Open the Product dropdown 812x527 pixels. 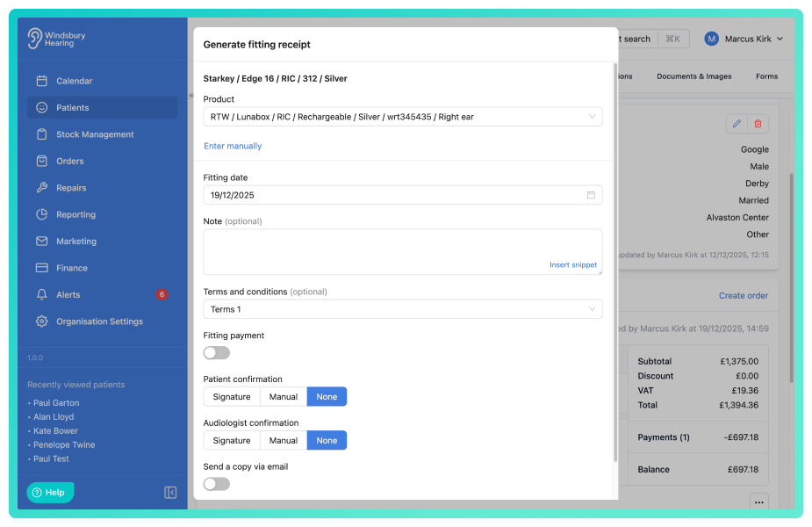pyautogui.click(x=402, y=117)
